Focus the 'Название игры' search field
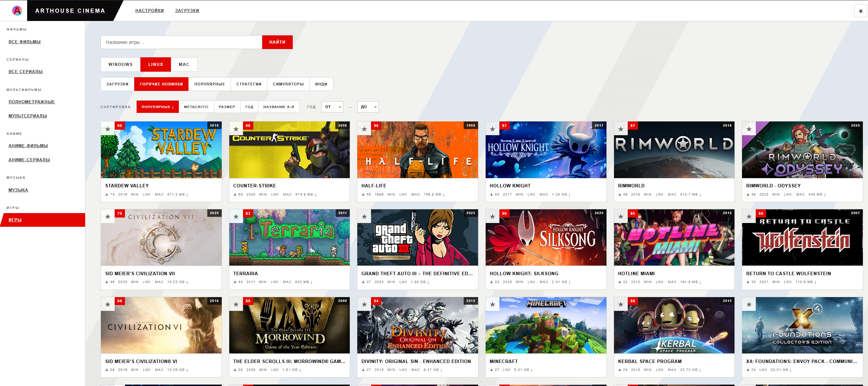This screenshot has width=868, height=386. (181, 42)
